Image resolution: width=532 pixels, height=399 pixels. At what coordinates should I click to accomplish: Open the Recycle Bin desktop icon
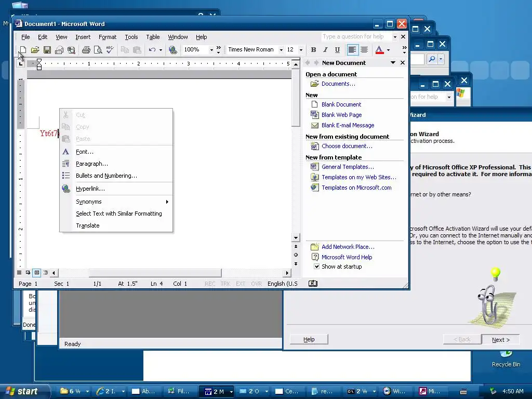pyautogui.click(x=506, y=359)
